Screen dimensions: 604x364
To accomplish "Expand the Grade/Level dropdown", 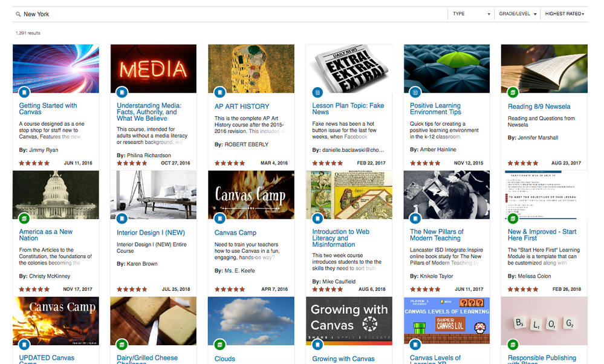I will click(x=518, y=14).
